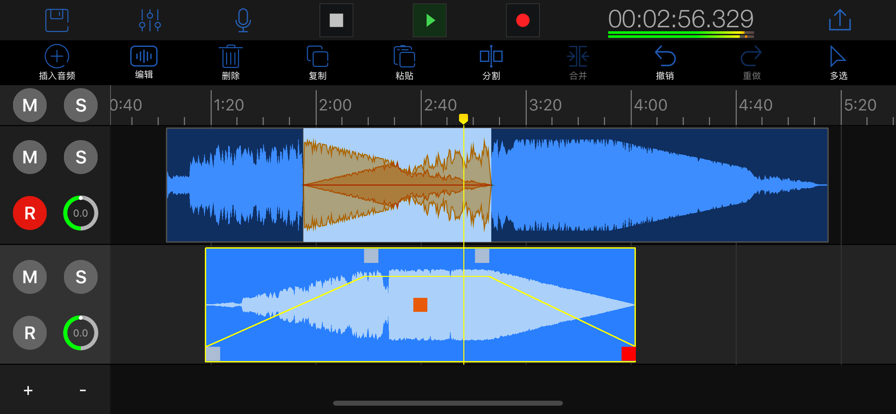Tap the 4:40 mark on the timeline ruler
This screenshot has height=414, width=896.
coord(755,105)
